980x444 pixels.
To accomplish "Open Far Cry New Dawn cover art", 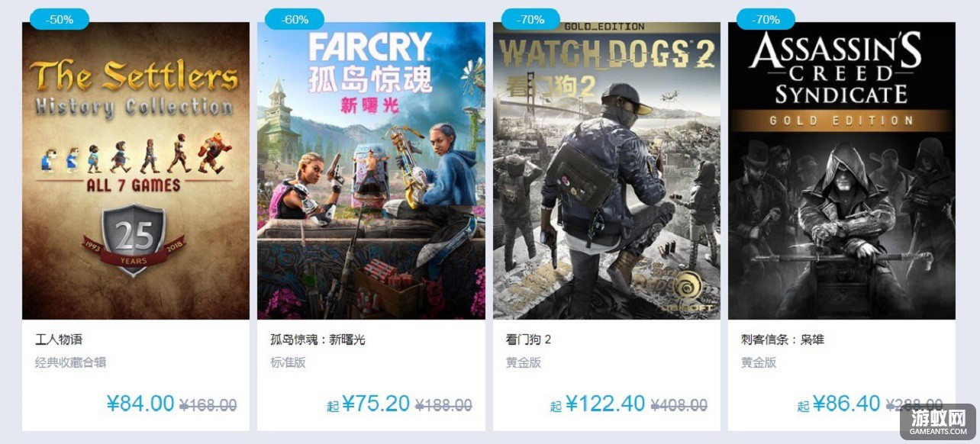I will (x=371, y=170).
